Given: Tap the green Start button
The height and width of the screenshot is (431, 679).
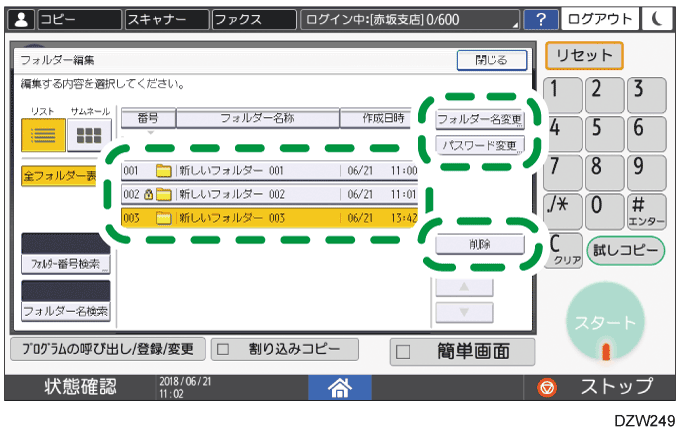Looking at the screenshot, I should (x=605, y=322).
